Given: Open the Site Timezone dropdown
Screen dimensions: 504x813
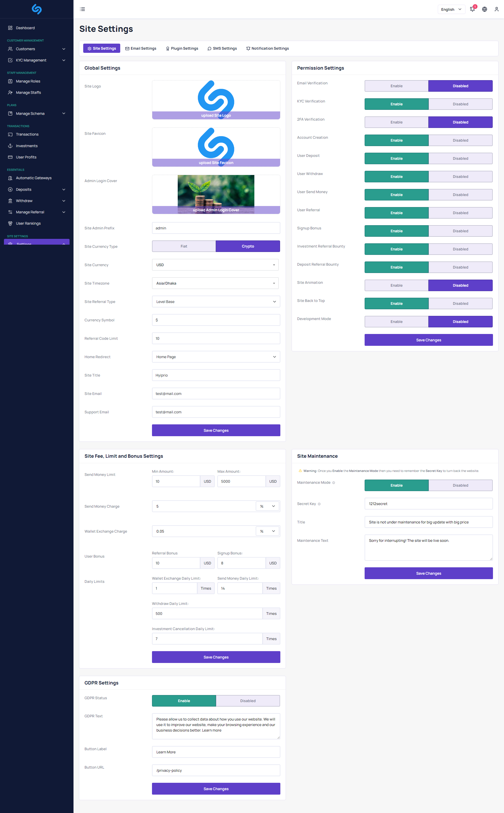Looking at the screenshot, I should [x=215, y=283].
